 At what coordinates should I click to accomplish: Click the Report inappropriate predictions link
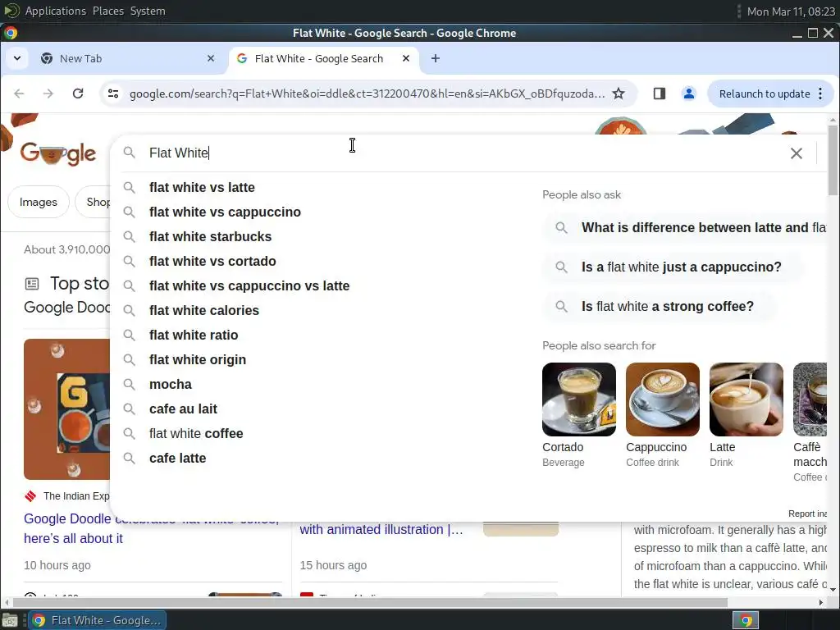point(807,514)
